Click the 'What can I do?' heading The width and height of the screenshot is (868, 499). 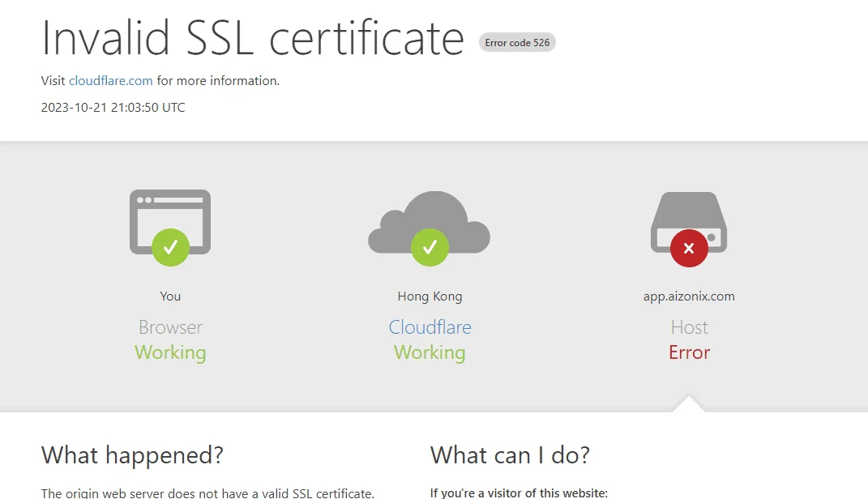coord(510,455)
